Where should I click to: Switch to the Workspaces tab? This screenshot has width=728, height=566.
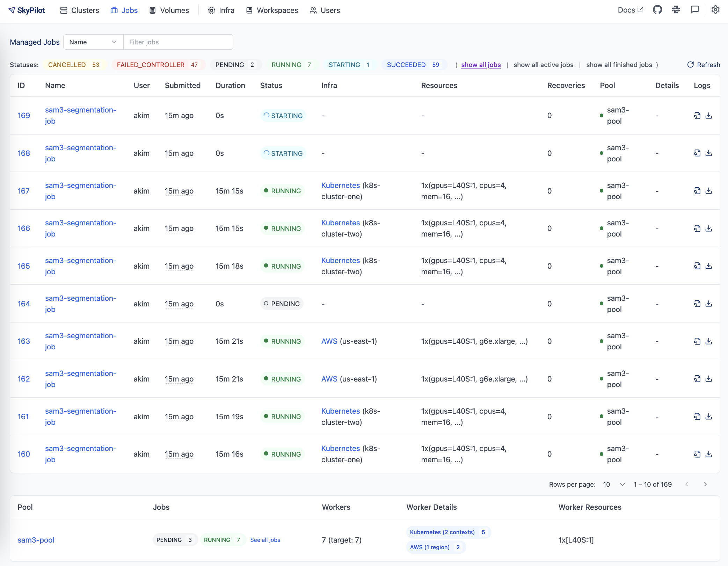[x=272, y=10]
